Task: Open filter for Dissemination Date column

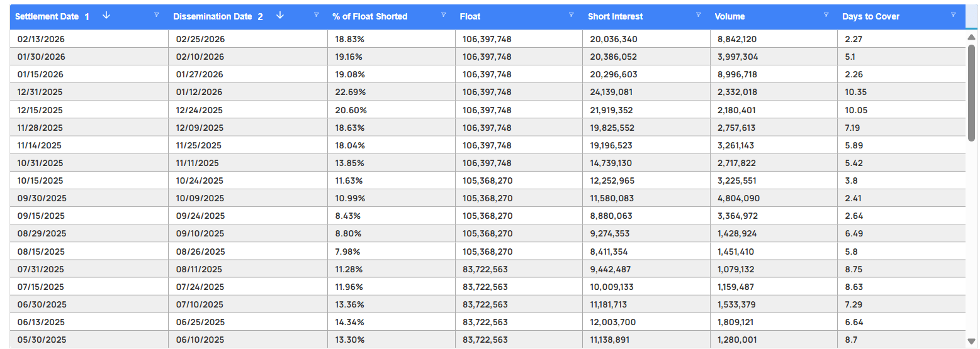Action: [x=316, y=15]
